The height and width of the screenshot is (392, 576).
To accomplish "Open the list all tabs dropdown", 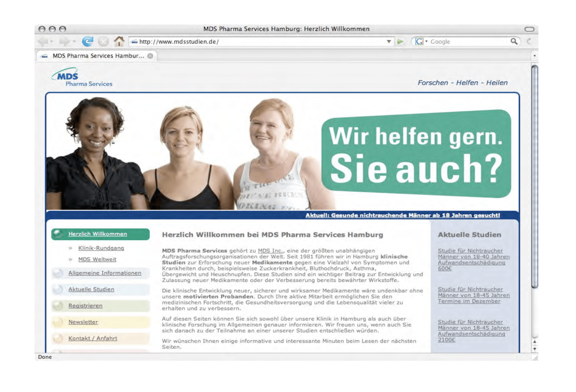I will (x=534, y=56).
